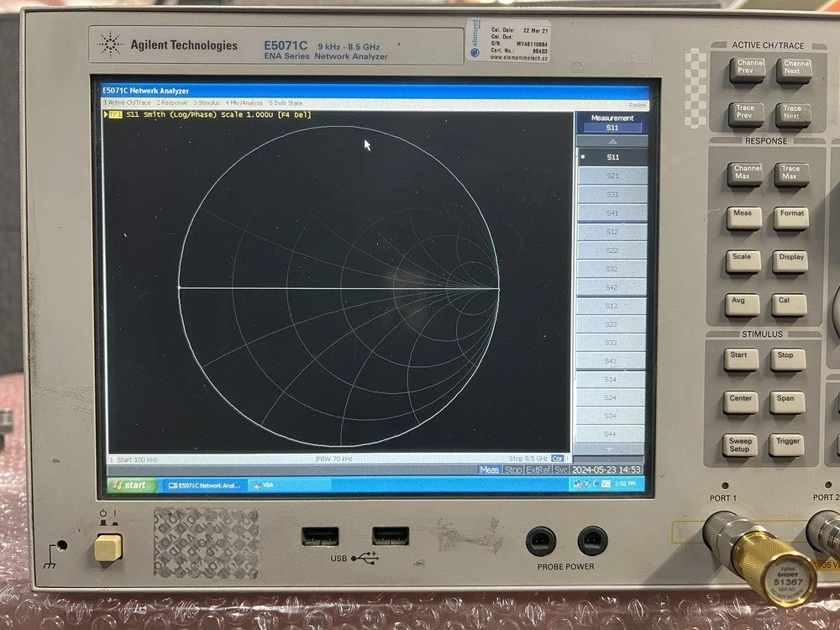Click the Meas status indicator
Image resolution: width=840 pixels, height=630 pixels.
[489, 470]
